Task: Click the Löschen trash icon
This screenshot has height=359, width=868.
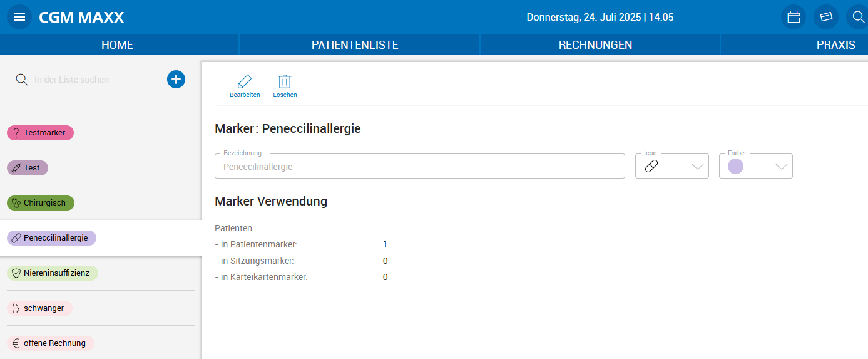Action: 285,82
